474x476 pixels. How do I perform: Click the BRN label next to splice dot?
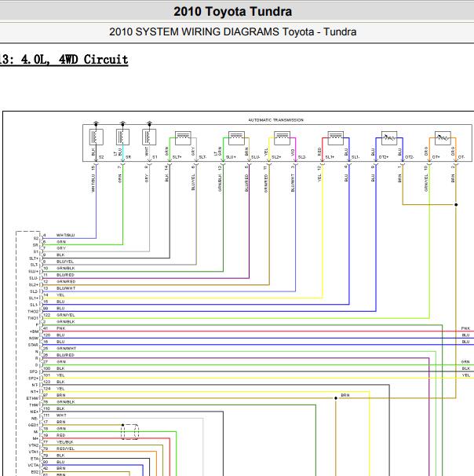(345, 395)
